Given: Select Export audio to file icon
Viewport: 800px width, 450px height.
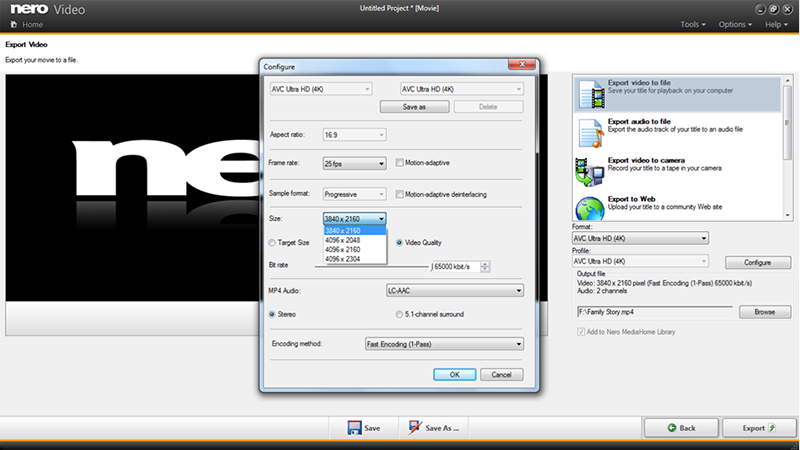Looking at the screenshot, I should coord(591,133).
